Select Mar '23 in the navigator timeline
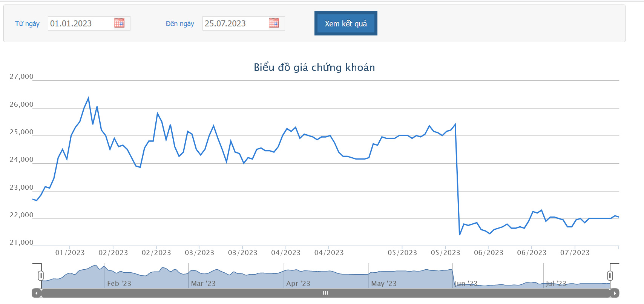Image resolution: width=644 pixels, height=304 pixels. [203, 284]
